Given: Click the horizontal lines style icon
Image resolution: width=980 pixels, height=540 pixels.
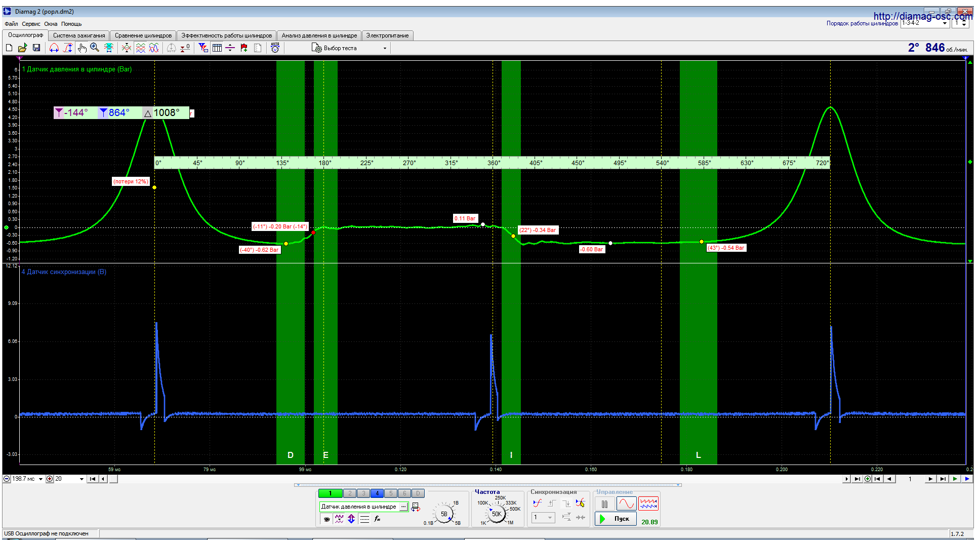Looking at the screenshot, I should 364,519.
